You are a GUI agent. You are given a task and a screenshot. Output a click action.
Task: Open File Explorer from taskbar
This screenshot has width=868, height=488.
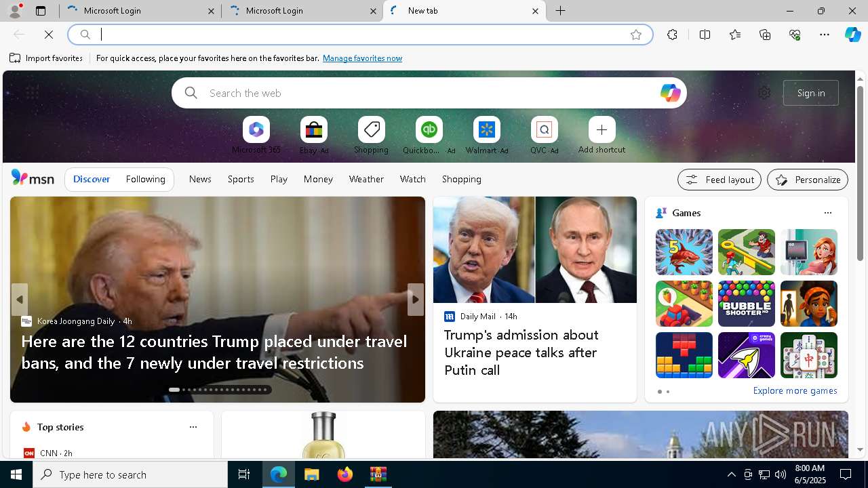coord(311,474)
